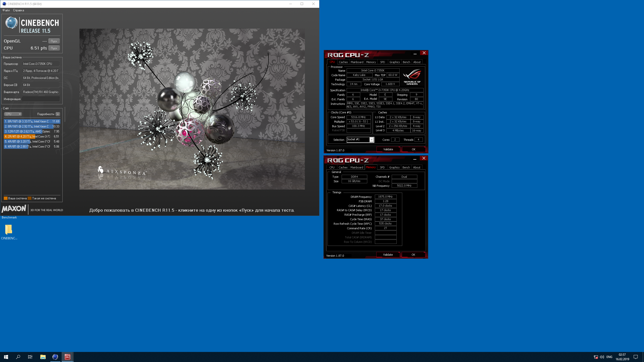Image resolution: width=644 pixels, height=362 pixels.
Task: Close the upper CPU-Z window
Action: pyautogui.click(x=424, y=53)
